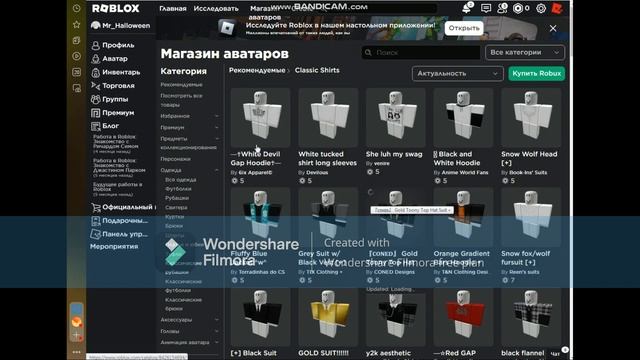
Task: Go to 'Исследовать' in top navigation
Action: click(216, 9)
